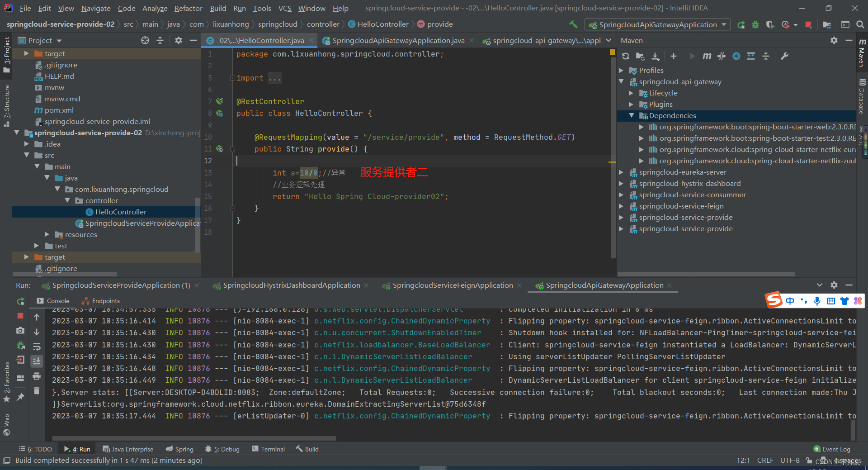The width and height of the screenshot is (868, 470).
Task: Click the UTF-8 encoding in status bar
Action: (790, 461)
